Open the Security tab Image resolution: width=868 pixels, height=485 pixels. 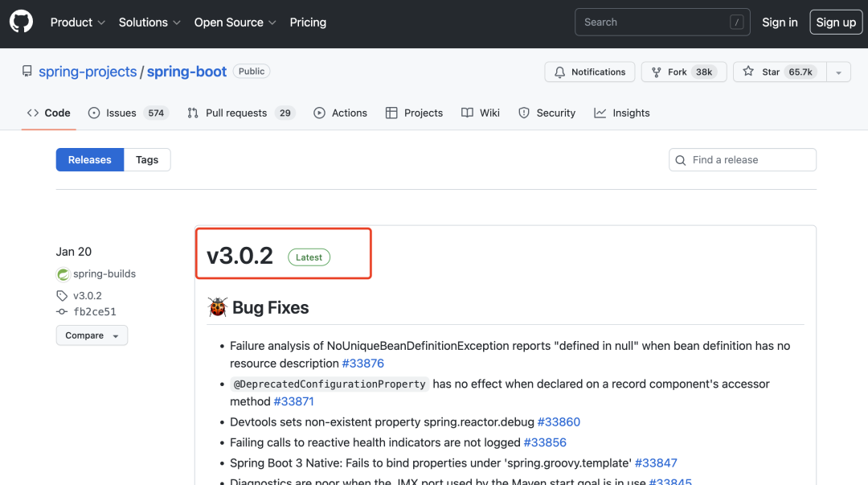(547, 113)
